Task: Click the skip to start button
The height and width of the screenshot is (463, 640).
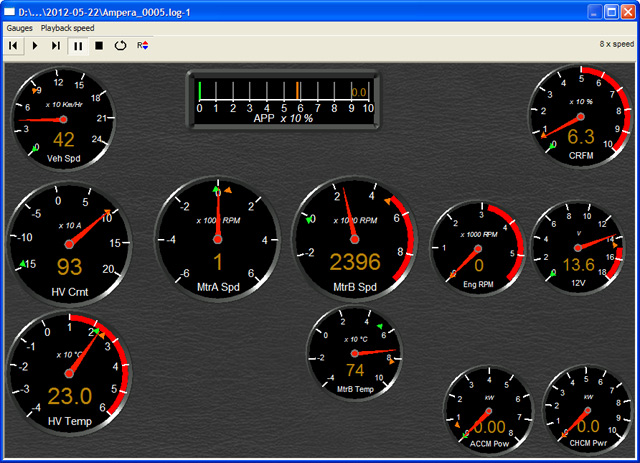Action: [13, 45]
